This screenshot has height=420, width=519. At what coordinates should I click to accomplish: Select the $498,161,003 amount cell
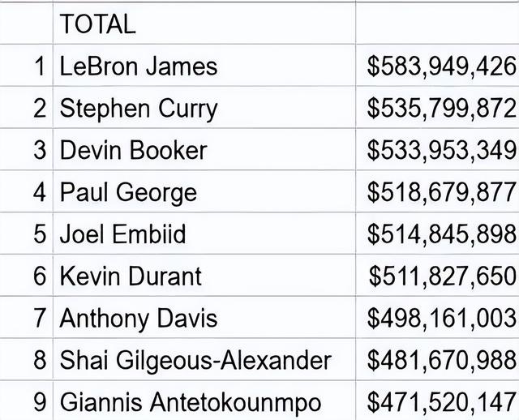438,318
